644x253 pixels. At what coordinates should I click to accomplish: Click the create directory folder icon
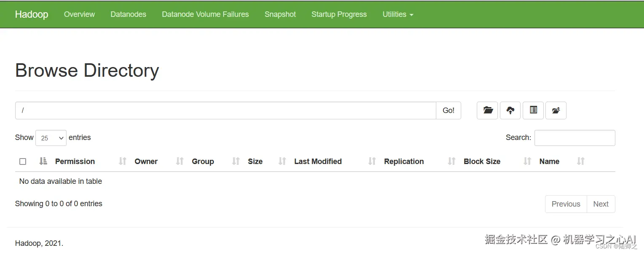pyautogui.click(x=487, y=110)
